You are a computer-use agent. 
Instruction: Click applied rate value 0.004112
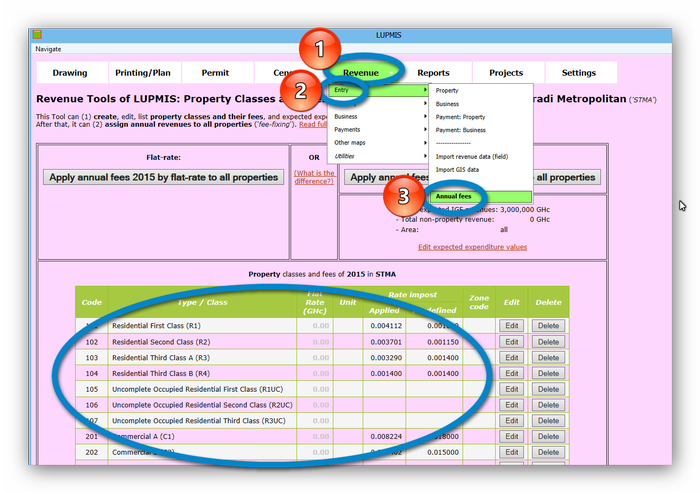click(x=386, y=326)
